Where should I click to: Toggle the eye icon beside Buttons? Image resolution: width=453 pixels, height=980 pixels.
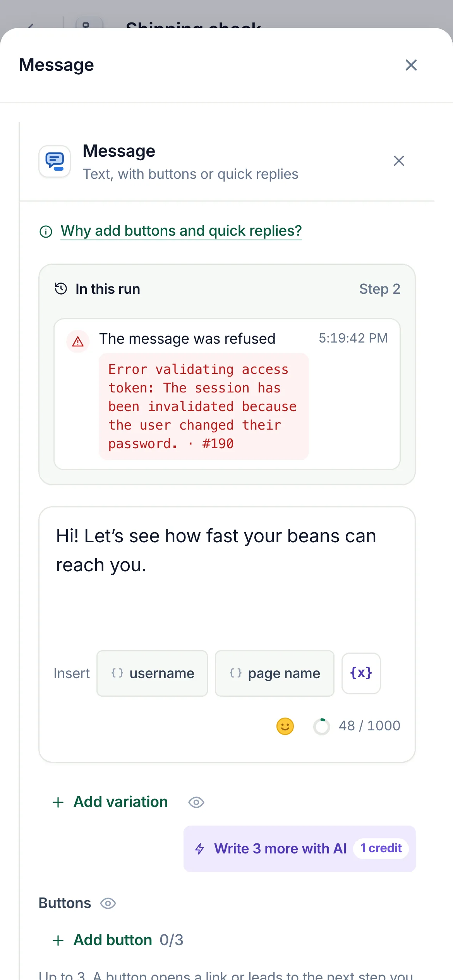click(x=108, y=903)
